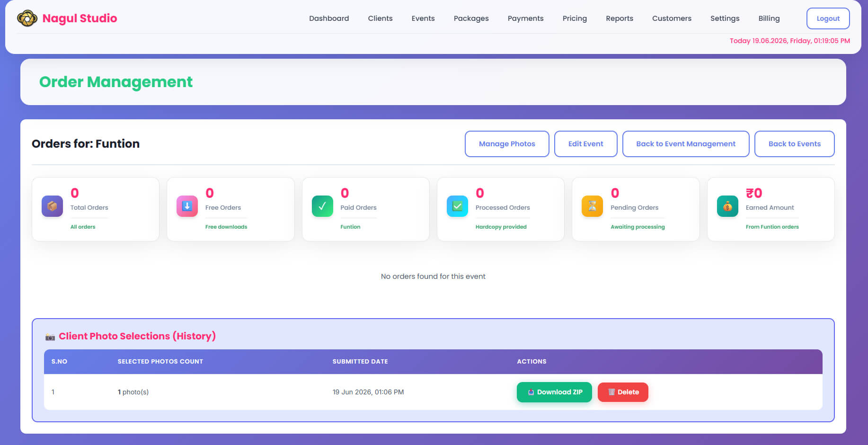Click "No orders found for this event" message
The width and height of the screenshot is (868, 445).
point(433,276)
